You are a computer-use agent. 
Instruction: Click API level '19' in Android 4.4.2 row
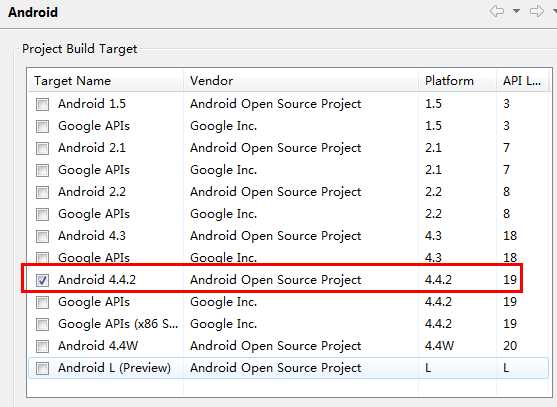pyautogui.click(x=510, y=280)
